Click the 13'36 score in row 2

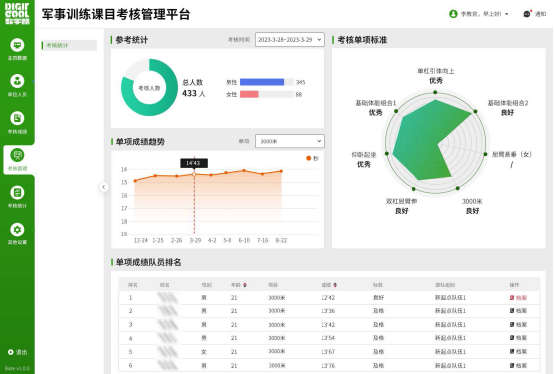[x=328, y=311]
